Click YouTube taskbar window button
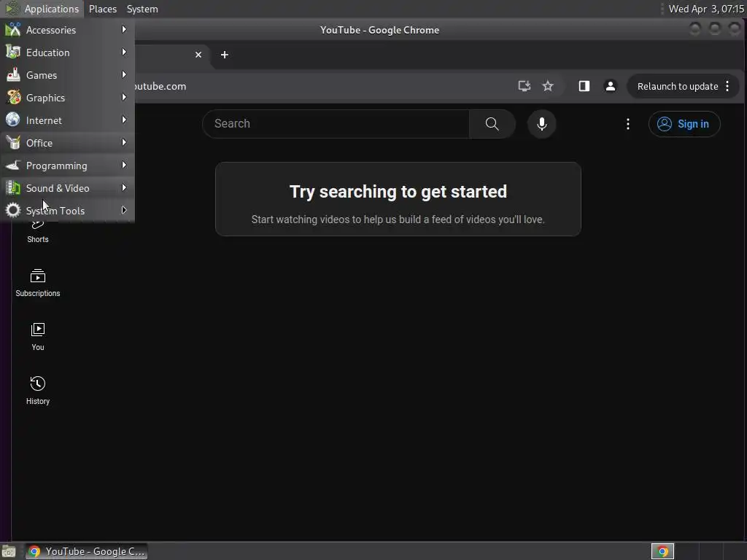The image size is (747, 560). click(86, 551)
